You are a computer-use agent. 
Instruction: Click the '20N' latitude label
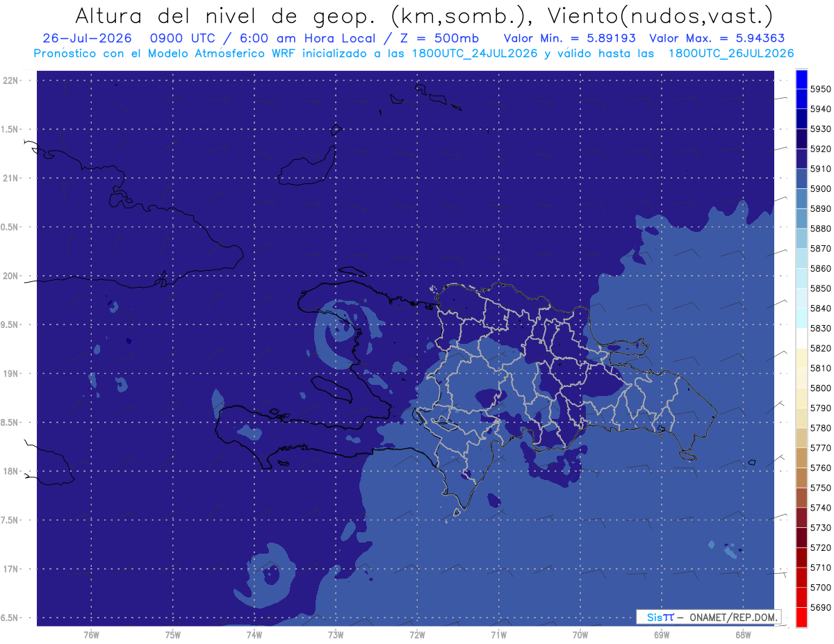[x=10, y=276]
